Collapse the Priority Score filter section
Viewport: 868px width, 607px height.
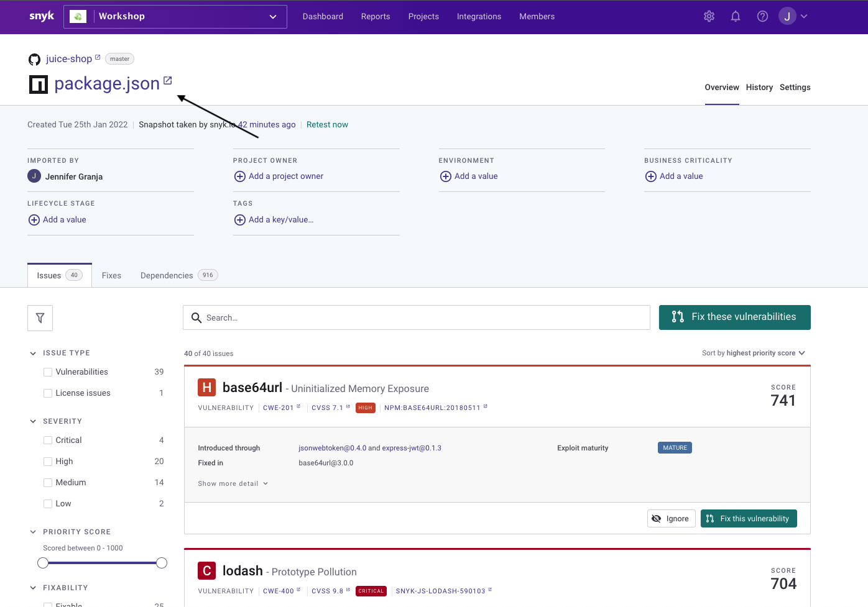(33, 532)
